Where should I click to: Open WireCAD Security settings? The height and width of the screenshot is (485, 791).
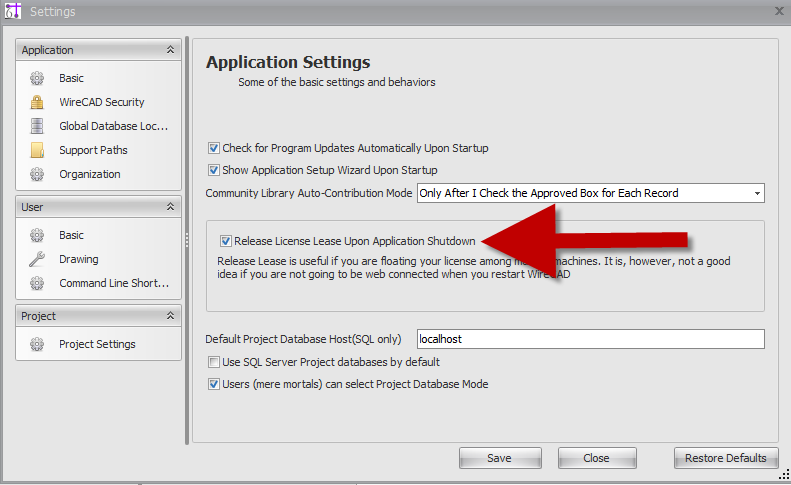[101, 102]
